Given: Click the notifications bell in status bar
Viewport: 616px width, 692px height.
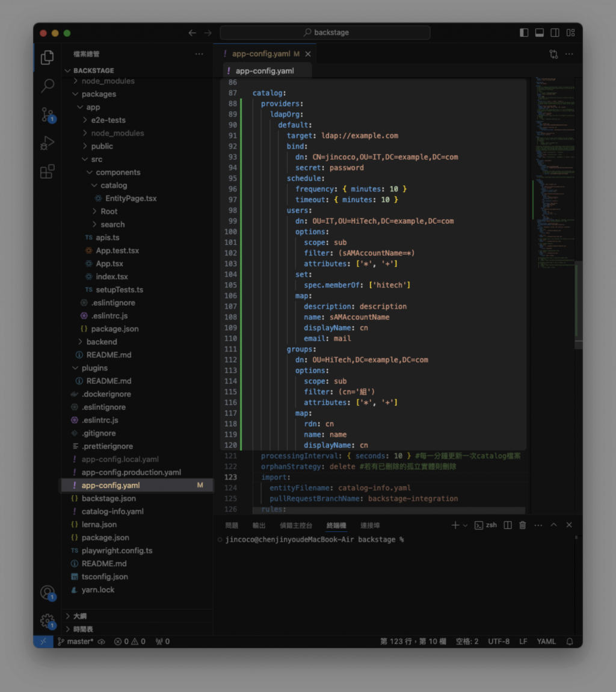Looking at the screenshot, I should 569,641.
